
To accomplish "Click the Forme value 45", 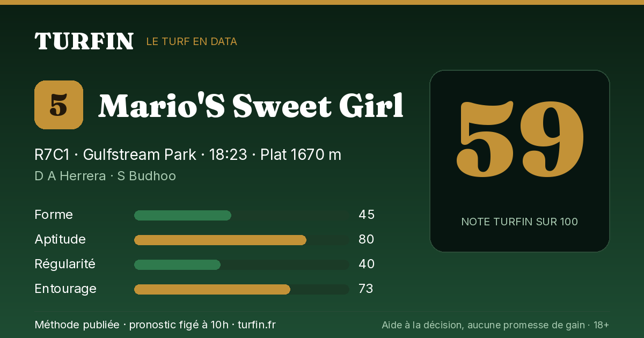I will [x=367, y=215].
